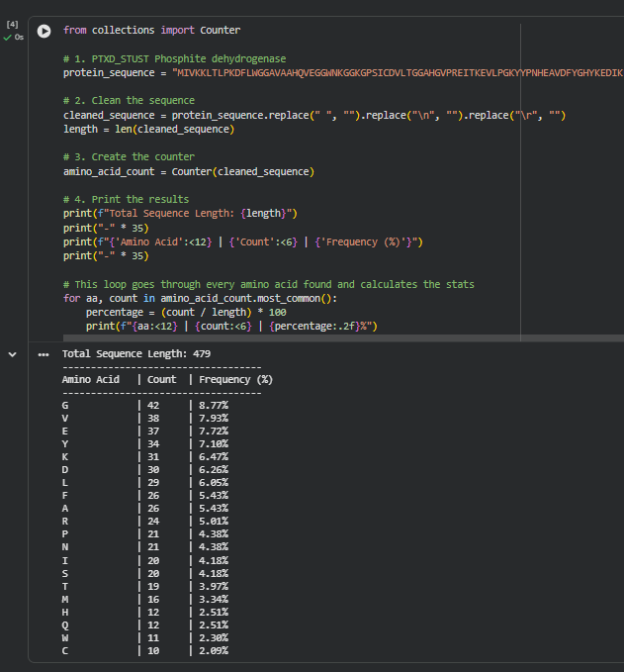This screenshot has width=624, height=672.
Task: Click the 'percentage = (count / length) * 100' line
Action: click(186, 313)
